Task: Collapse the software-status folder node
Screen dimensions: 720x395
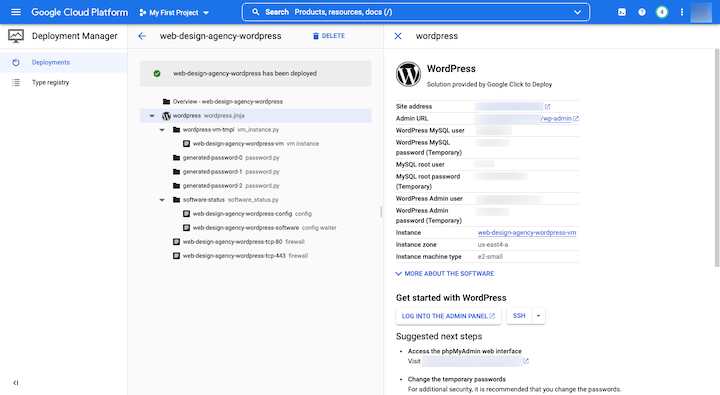Action: [x=162, y=200]
